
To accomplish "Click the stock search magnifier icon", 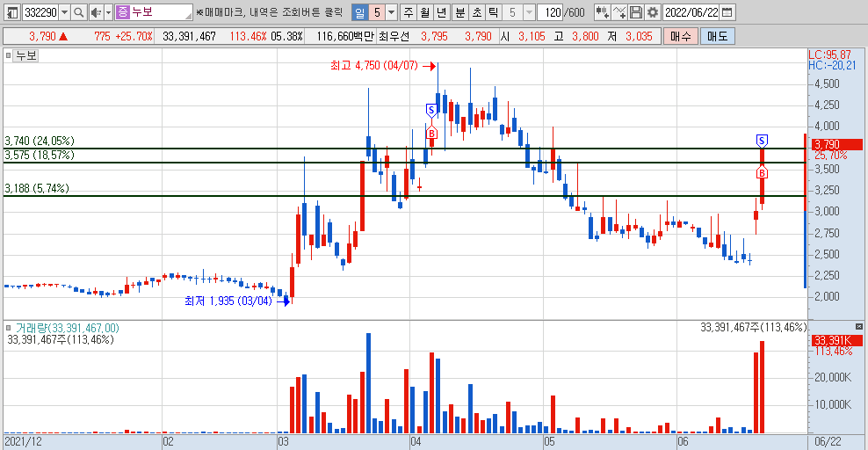I will (x=78, y=12).
